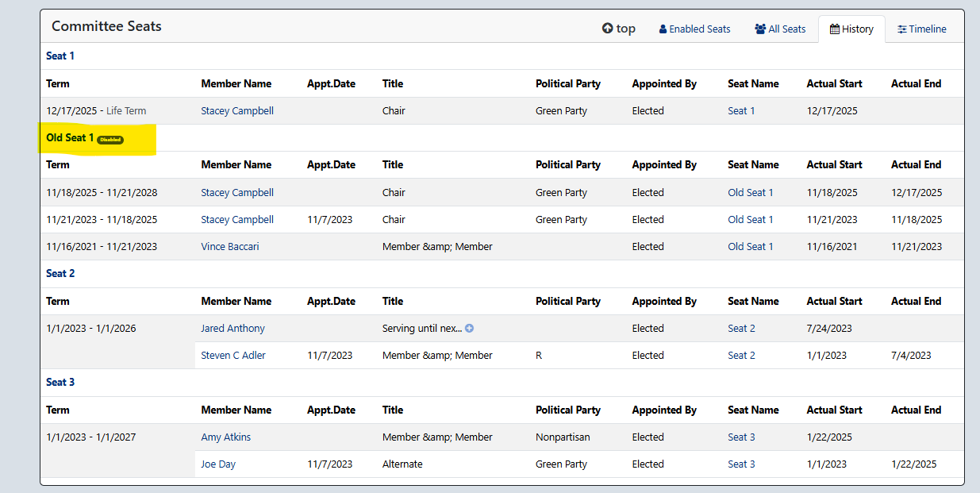Click party 'R' in Steven C Adler's row
Screen dimensions: 980x493
[x=539, y=356]
